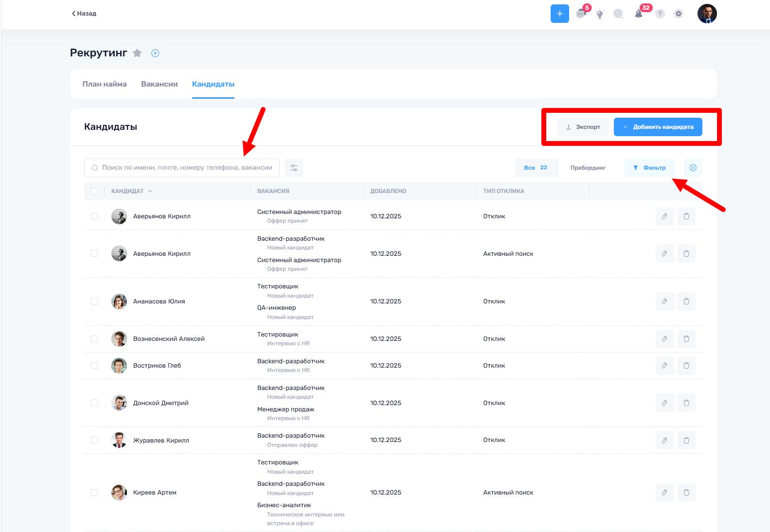Viewport: 770px width, 532px height.
Task: Open search settings sliders icon
Action: point(294,168)
